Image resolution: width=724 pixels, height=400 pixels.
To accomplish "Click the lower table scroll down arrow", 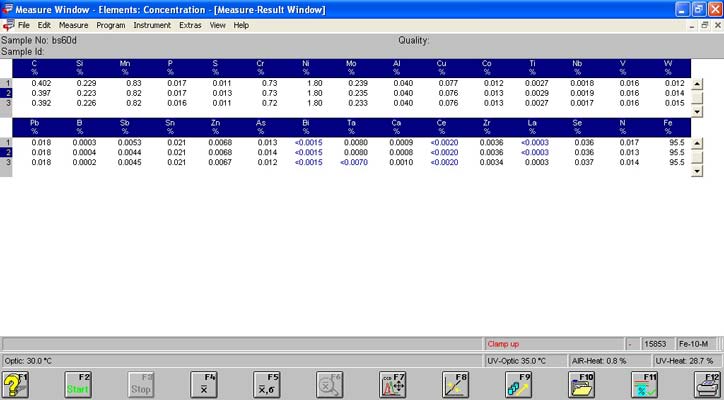I will (697, 171).
